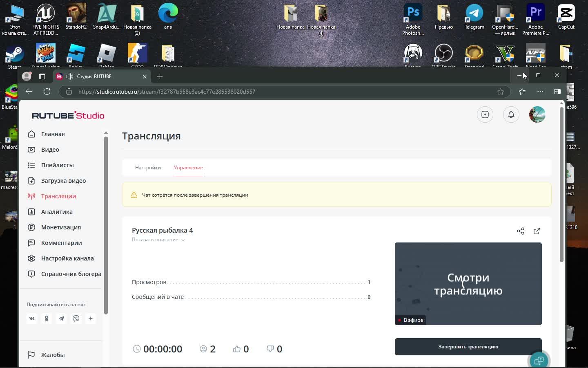Screen dimensions: 588x368
Task: Open Adobe Premiere Pro desktop shortcut
Action: 535,20
